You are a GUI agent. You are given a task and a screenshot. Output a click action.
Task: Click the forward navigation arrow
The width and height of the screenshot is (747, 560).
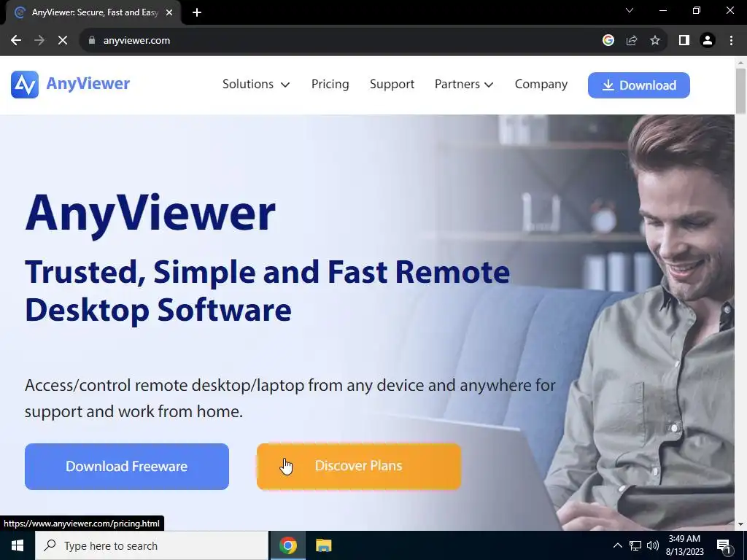[x=39, y=41]
